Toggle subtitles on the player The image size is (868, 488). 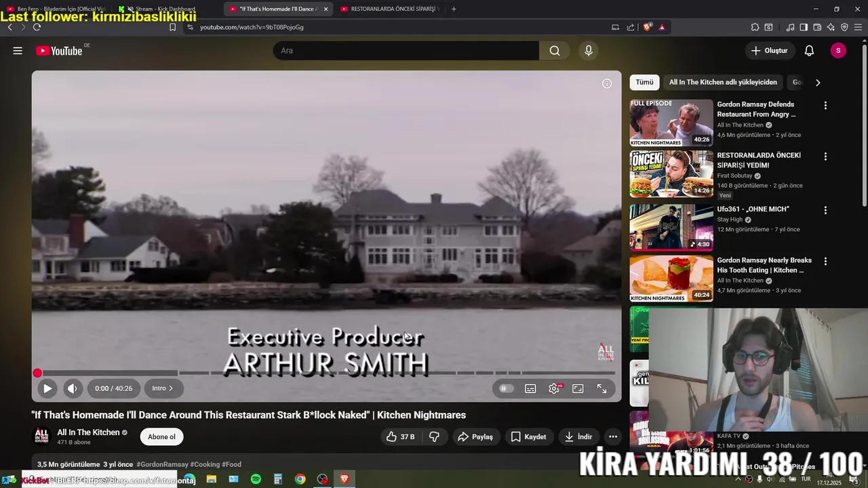click(530, 388)
